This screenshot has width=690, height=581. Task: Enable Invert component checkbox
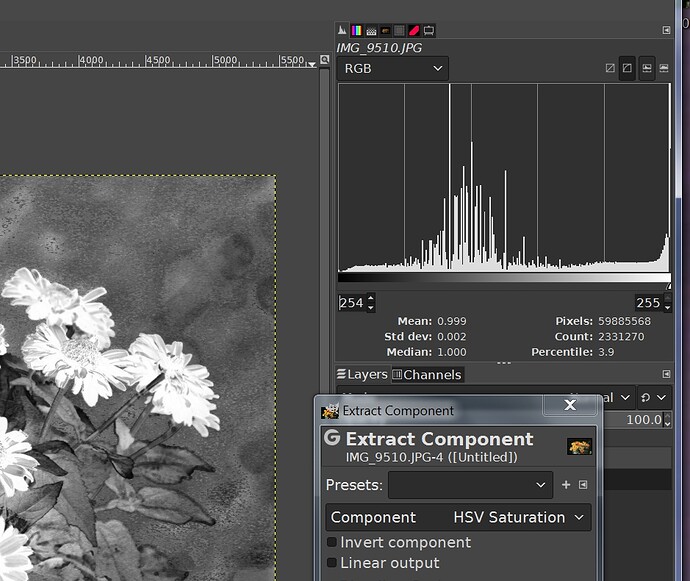click(332, 542)
